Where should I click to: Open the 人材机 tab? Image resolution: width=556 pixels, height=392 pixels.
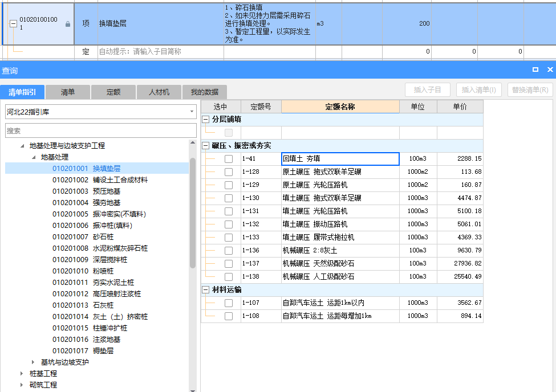pos(159,92)
